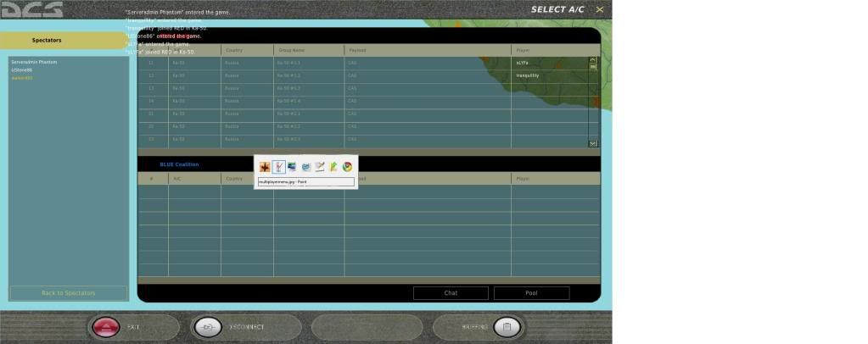
Task: Click the EXIT label
Action: [133, 327]
